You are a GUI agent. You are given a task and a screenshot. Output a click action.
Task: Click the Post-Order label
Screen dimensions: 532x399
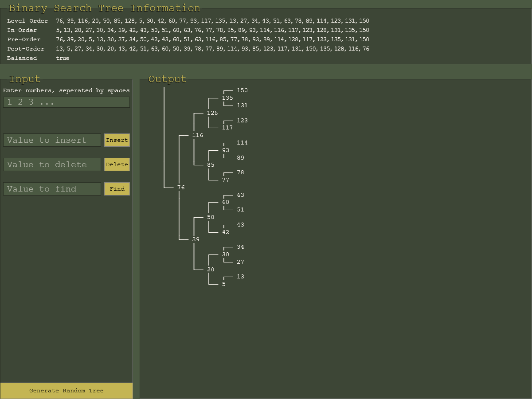click(26, 49)
